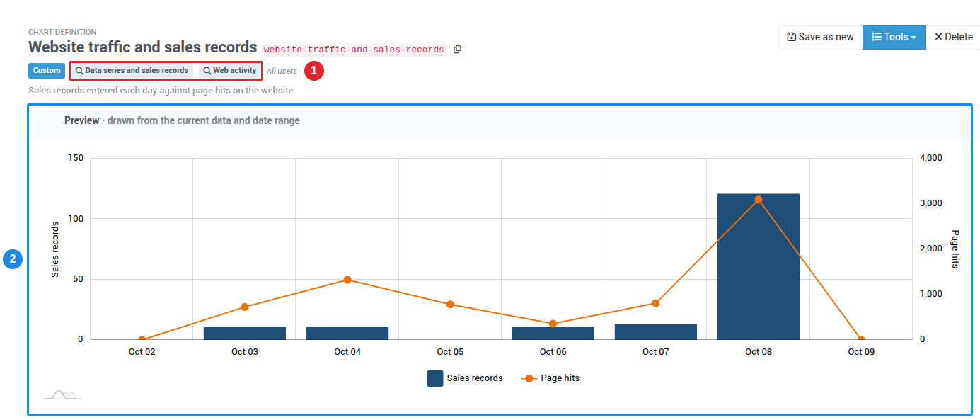This screenshot has height=420, width=980.
Task: Click the Oct 04 page hits data point
Action: 347,280
